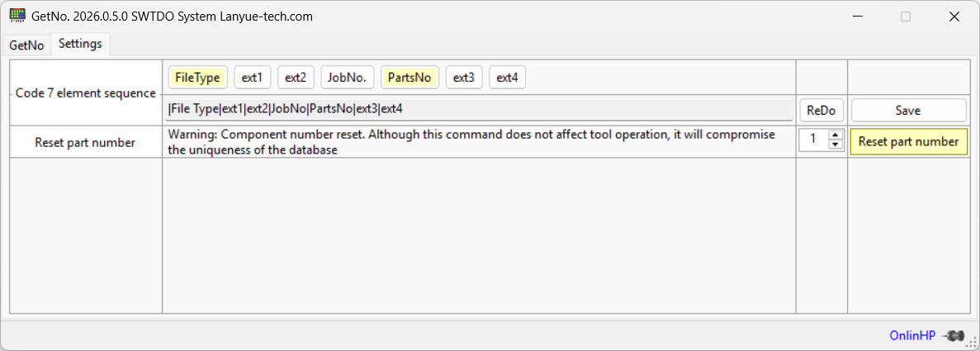Hit the ext4 element button
Image resolution: width=980 pixels, height=351 pixels.
(507, 77)
